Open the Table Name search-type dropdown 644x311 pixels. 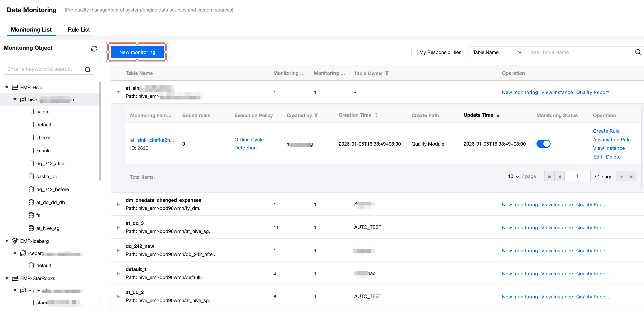pos(496,52)
